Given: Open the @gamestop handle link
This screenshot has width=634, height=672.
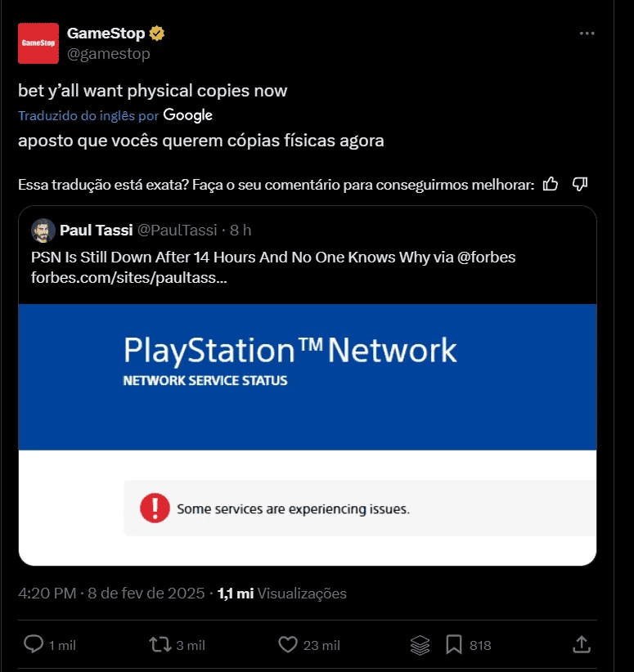Looking at the screenshot, I should pyautogui.click(x=108, y=54).
